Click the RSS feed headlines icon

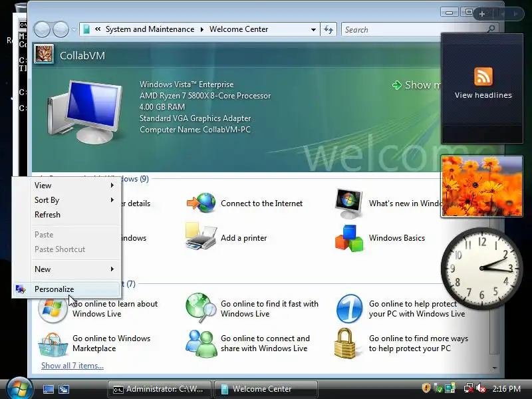tap(483, 76)
